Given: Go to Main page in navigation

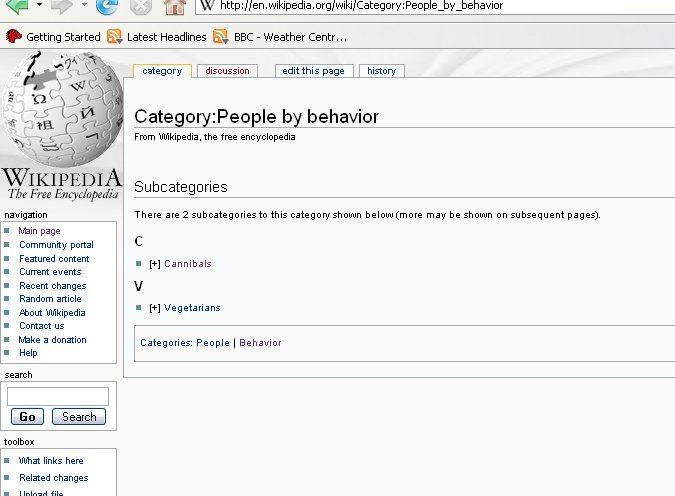Looking at the screenshot, I should coord(39,231).
